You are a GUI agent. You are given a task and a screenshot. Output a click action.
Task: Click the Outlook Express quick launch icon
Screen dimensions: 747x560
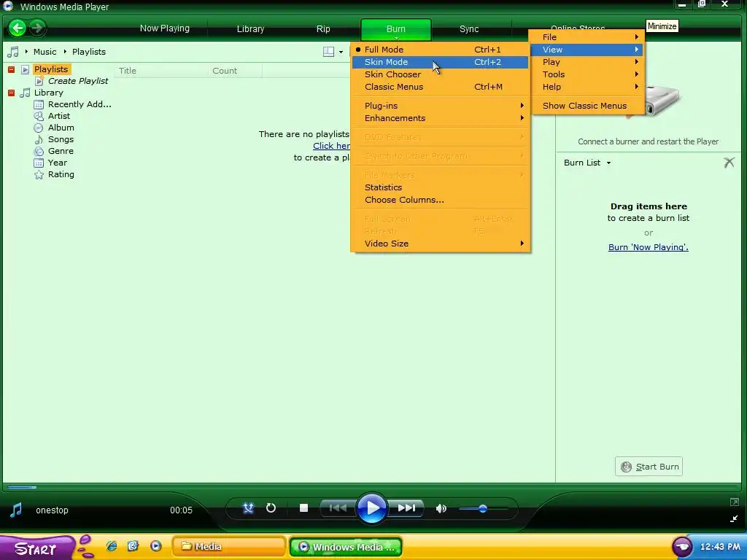point(133,546)
